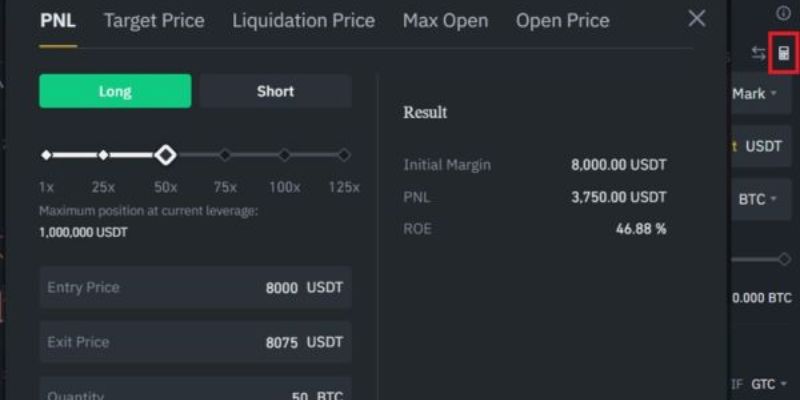Viewport: 800px width, 400px height.
Task: Click the Exit Price input field
Action: (x=195, y=342)
